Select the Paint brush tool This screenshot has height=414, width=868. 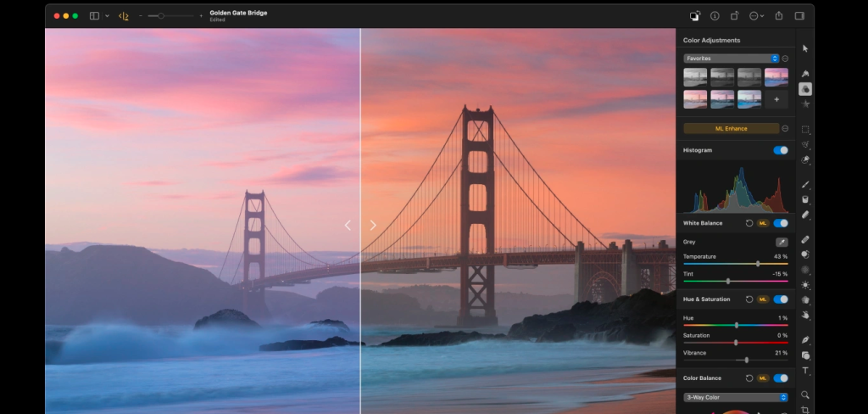click(x=805, y=185)
